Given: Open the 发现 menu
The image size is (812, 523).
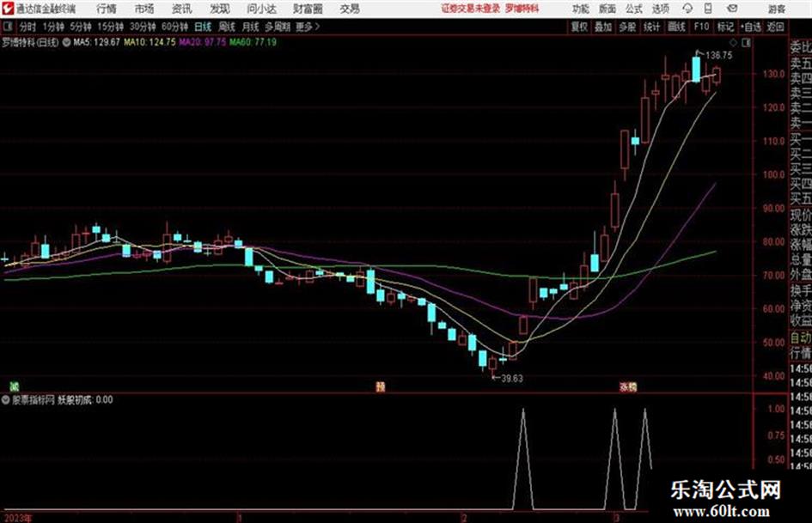Looking at the screenshot, I should [x=220, y=9].
